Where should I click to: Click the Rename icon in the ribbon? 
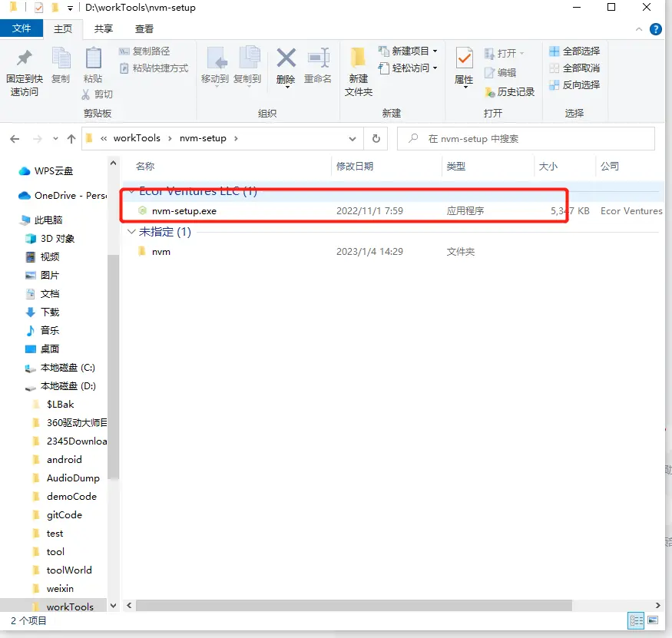point(317,59)
